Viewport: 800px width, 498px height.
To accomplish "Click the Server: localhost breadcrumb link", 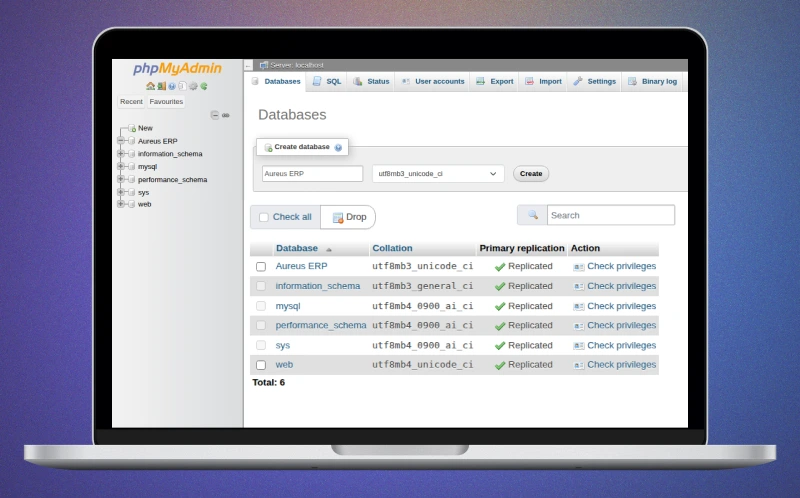I will coord(296,65).
